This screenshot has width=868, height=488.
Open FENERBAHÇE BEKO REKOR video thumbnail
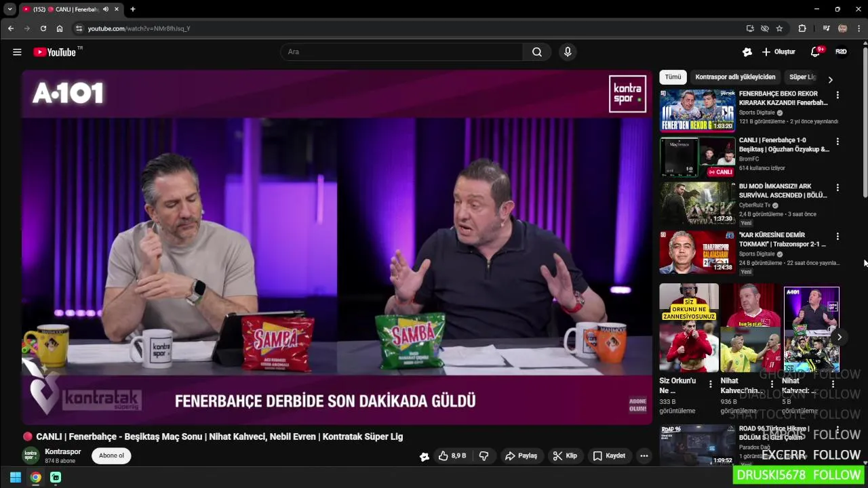click(x=697, y=110)
